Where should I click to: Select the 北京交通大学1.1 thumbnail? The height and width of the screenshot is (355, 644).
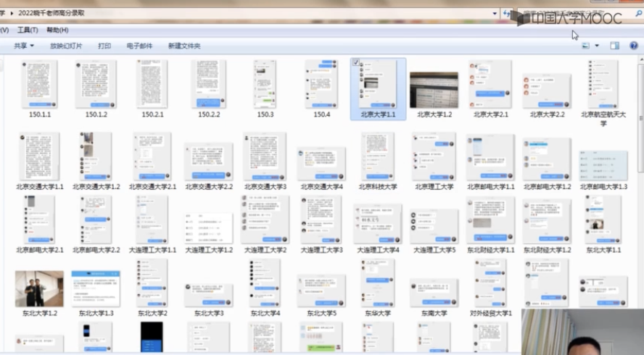pyautogui.click(x=39, y=156)
